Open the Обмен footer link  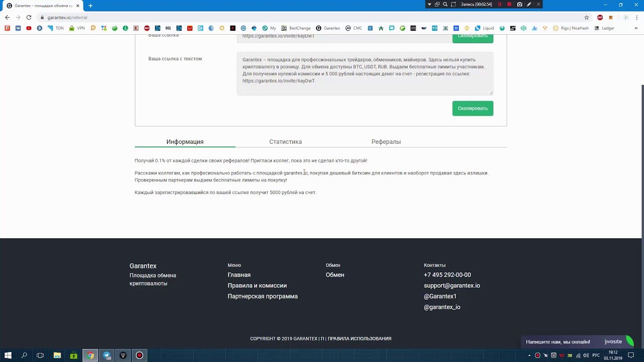pyautogui.click(x=335, y=275)
